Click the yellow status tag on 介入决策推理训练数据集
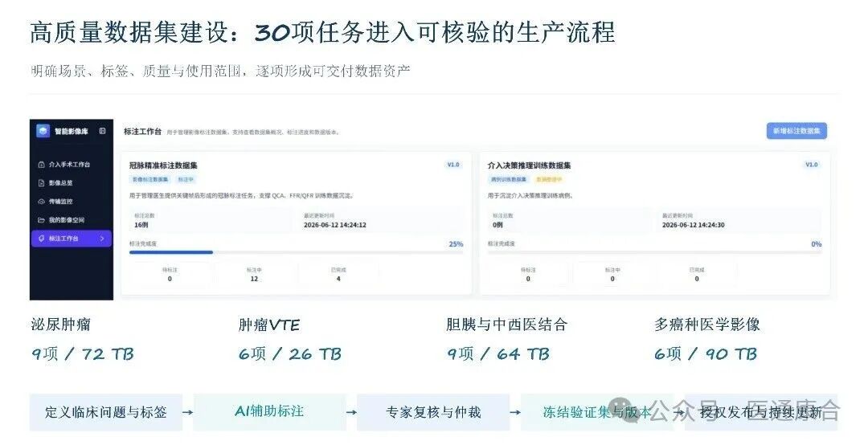This screenshot has height=445, width=868. [549, 179]
